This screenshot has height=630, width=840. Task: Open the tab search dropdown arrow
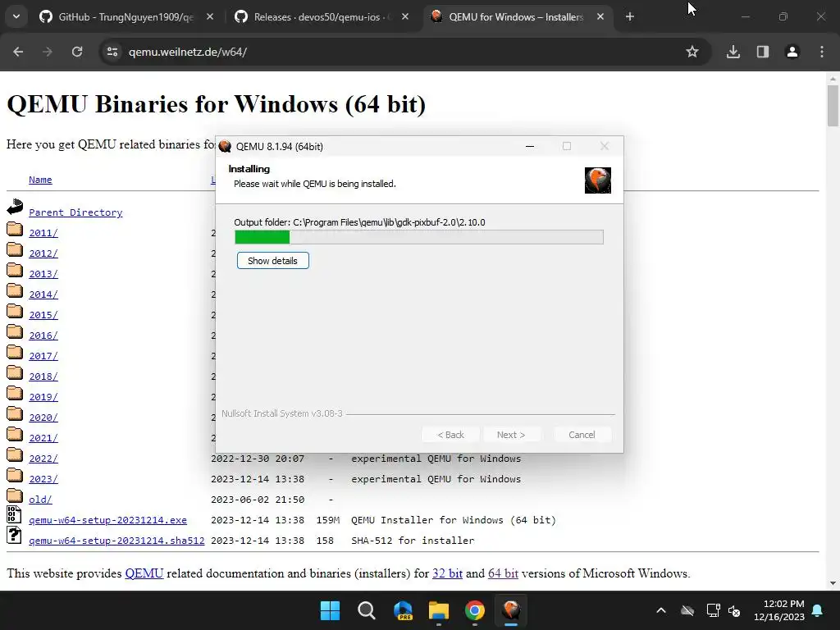(x=16, y=16)
